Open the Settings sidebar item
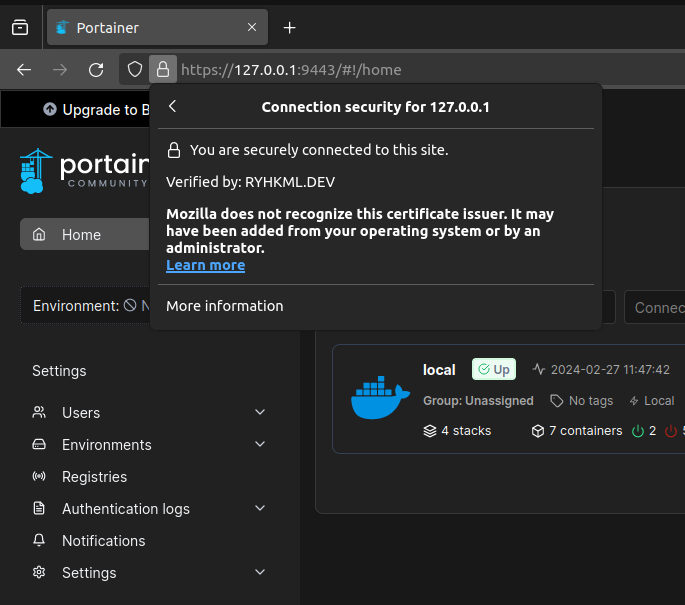 click(x=89, y=573)
